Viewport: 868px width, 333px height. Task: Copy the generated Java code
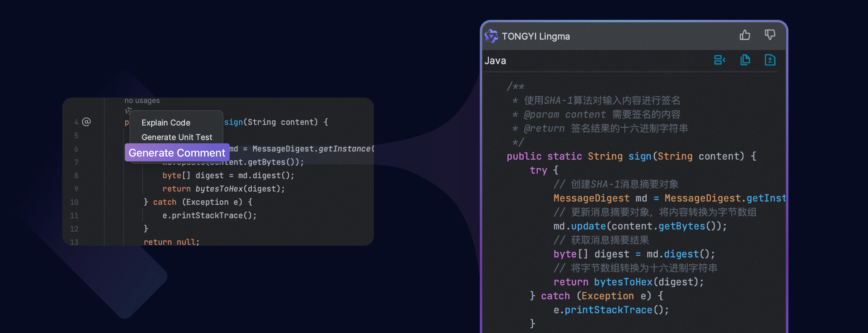745,60
